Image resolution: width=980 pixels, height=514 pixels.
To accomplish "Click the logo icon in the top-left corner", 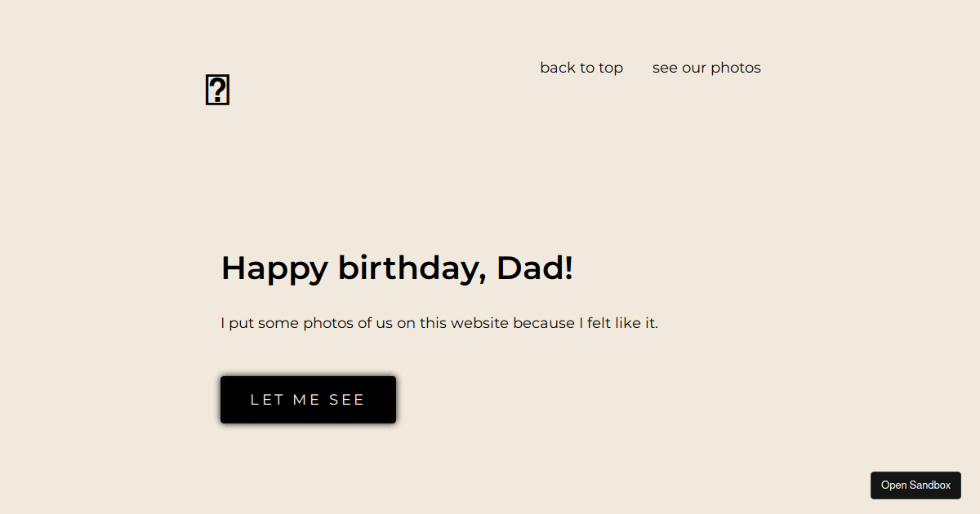I will (x=217, y=89).
